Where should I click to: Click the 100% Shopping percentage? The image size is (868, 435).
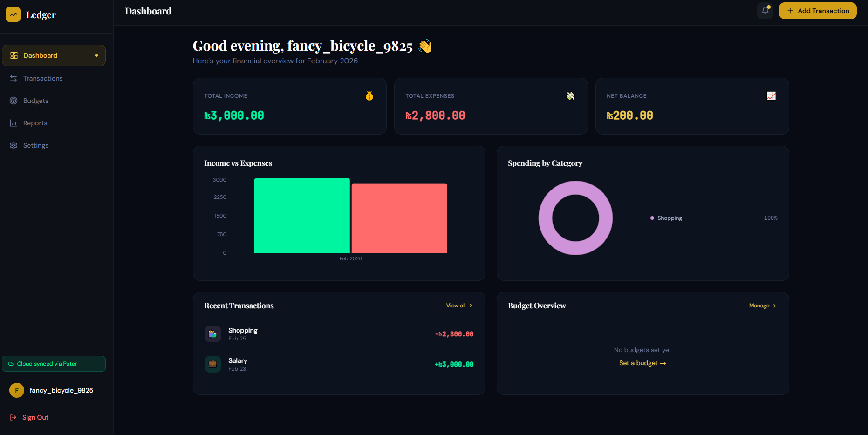pyautogui.click(x=771, y=218)
